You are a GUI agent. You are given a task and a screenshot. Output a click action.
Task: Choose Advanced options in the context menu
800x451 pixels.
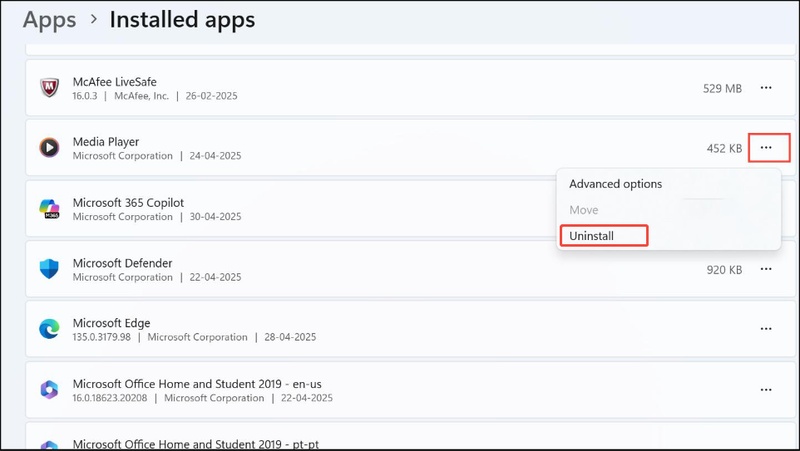[615, 184]
